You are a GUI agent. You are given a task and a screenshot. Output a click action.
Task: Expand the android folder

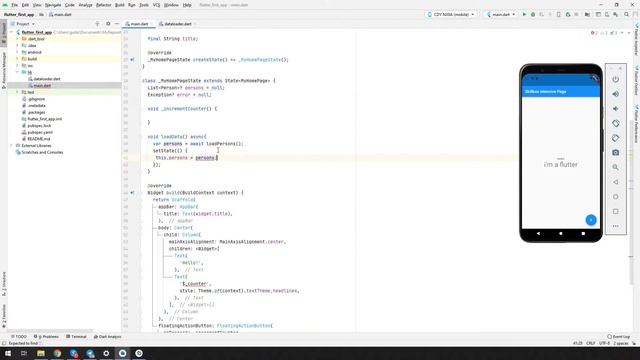pyautogui.click(x=17, y=52)
